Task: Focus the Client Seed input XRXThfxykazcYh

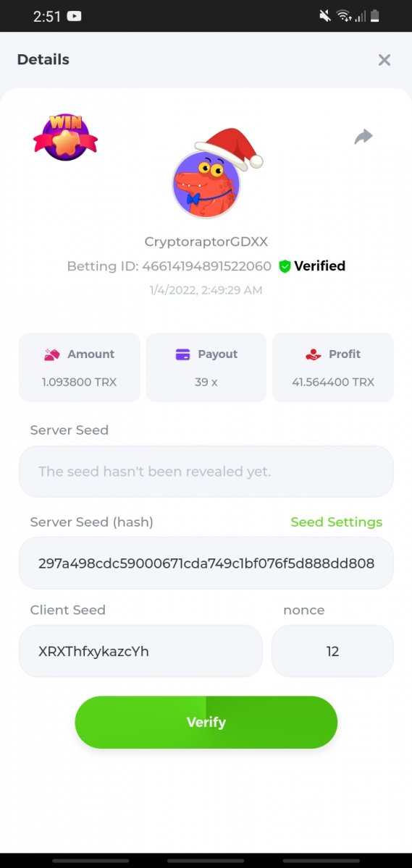Action: [140, 651]
